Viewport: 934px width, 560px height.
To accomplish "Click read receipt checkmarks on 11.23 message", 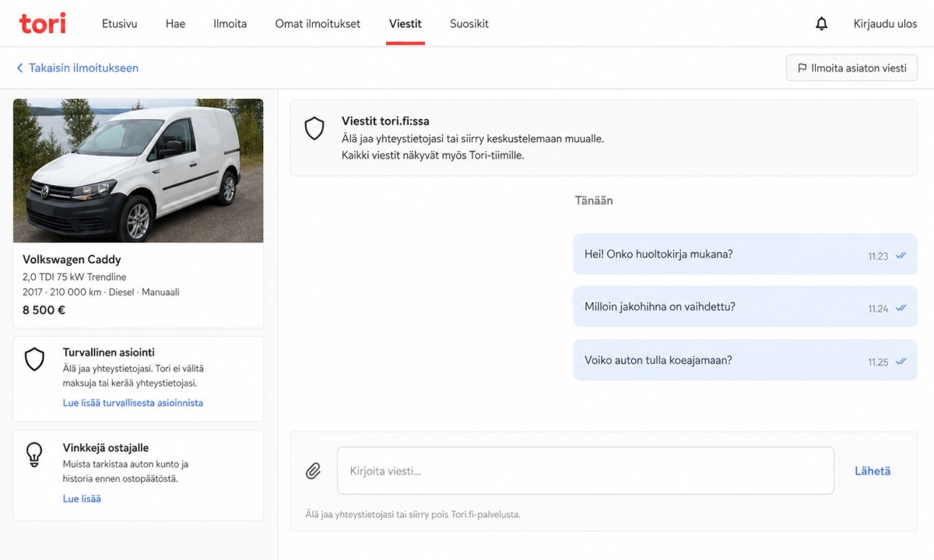I will (x=901, y=255).
